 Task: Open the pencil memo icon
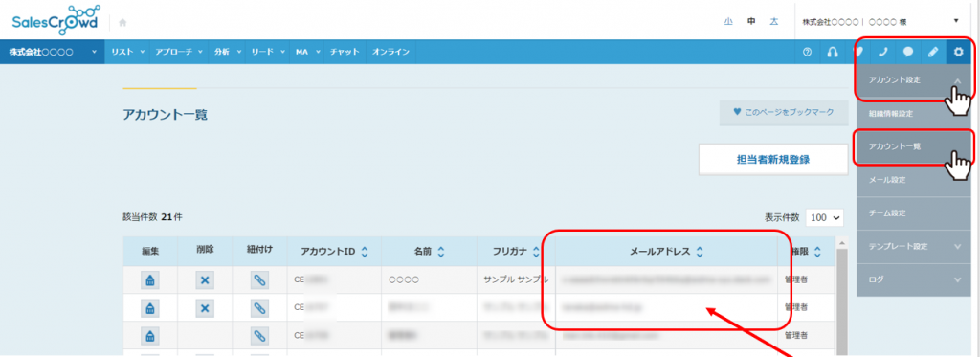tap(933, 52)
